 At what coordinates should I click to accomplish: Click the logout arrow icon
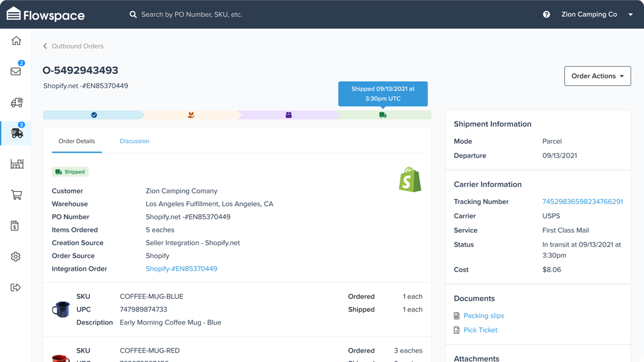[16, 288]
